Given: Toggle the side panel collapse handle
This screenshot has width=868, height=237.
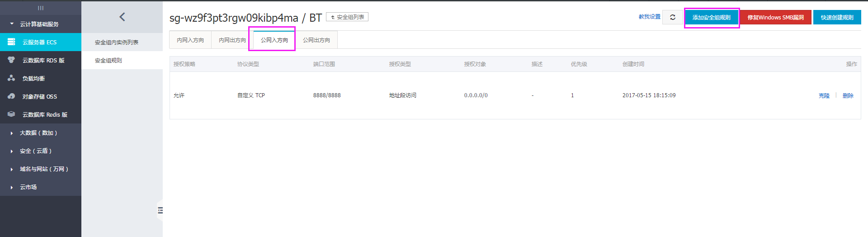Looking at the screenshot, I should click(160, 210).
